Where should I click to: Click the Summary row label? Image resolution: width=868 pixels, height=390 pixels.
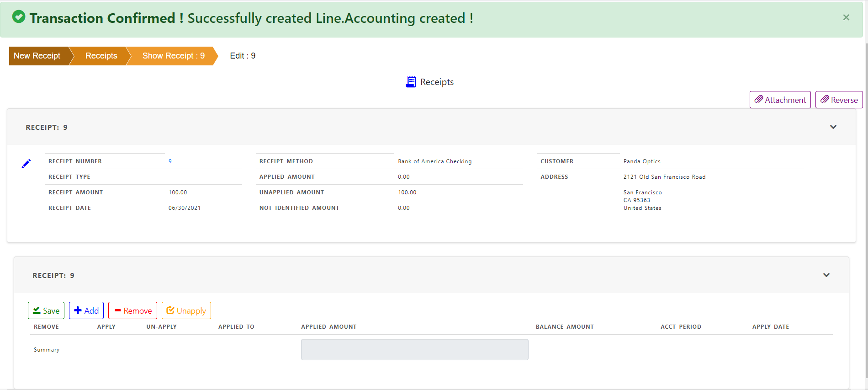coord(47,350)
